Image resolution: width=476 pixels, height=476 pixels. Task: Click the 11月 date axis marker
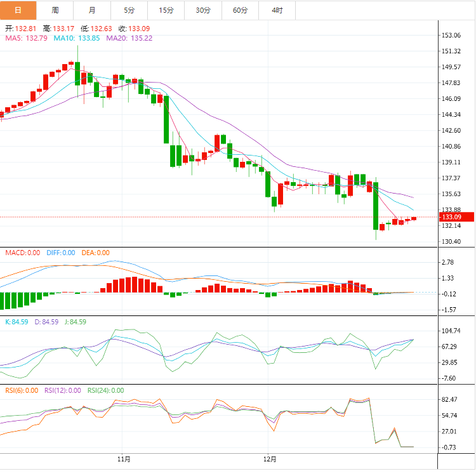point(124,459)
